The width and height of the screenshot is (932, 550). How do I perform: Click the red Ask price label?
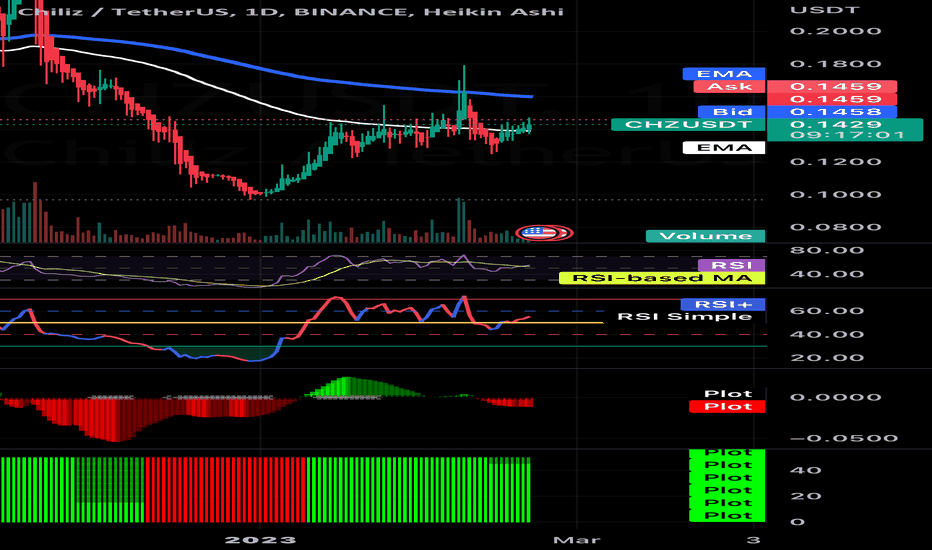click(x=729, y=87)
